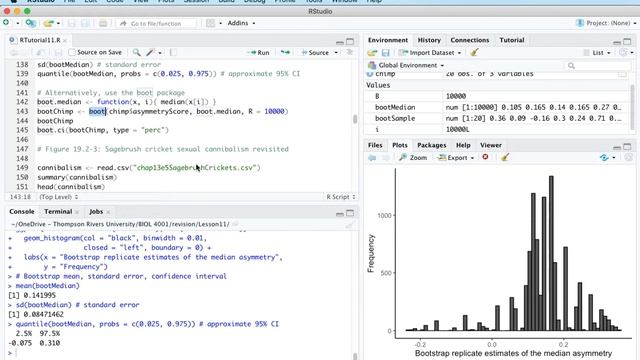The height and width of the screenshot is (360, 640).
Task: Open the Addins dropdown
Action: [x=241, y=23]
